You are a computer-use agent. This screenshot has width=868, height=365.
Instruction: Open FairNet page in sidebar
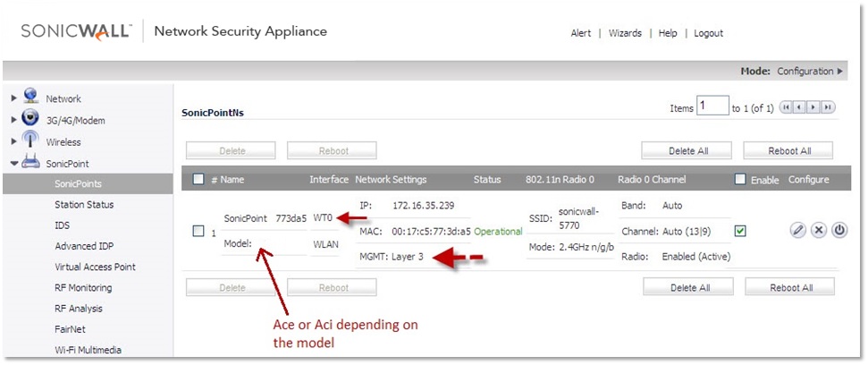pos(70,329)
